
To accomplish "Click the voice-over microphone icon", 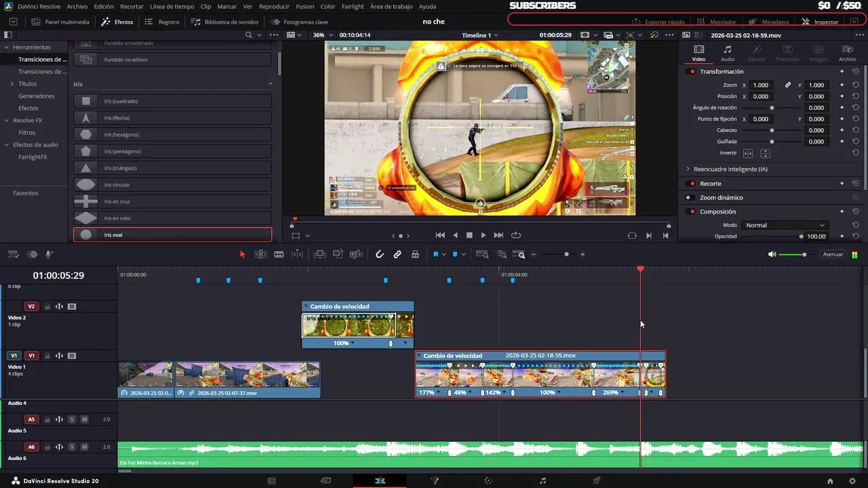I will pos(50,254).
